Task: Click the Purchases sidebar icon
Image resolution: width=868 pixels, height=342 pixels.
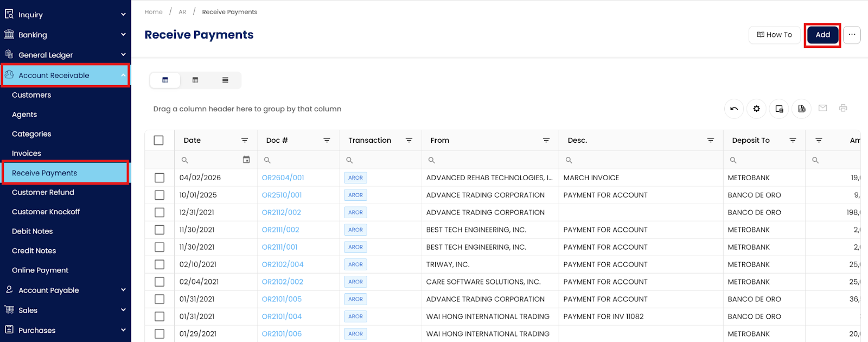Action: [x=9, y=330]
